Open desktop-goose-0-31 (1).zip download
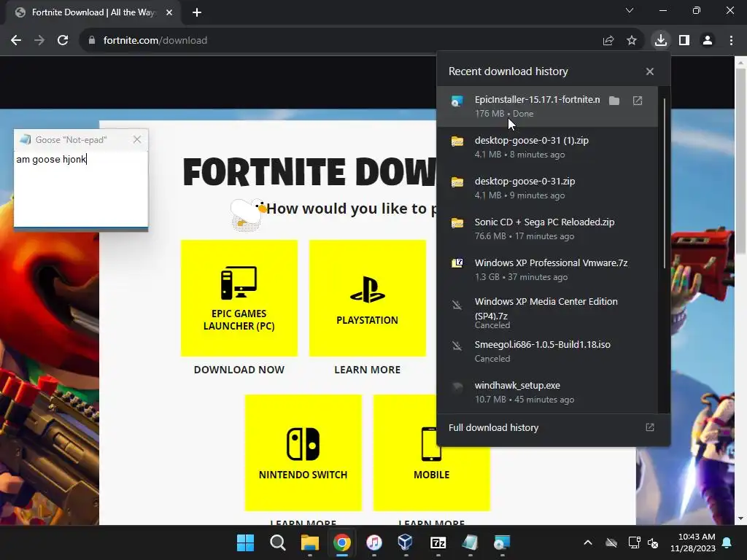 (x=547, y=147)
